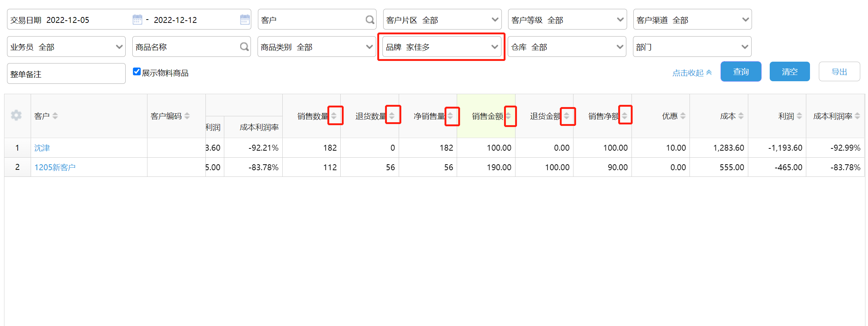Click row number 2 cell
The height and width of the screenshot is (326, 868).
17,167
